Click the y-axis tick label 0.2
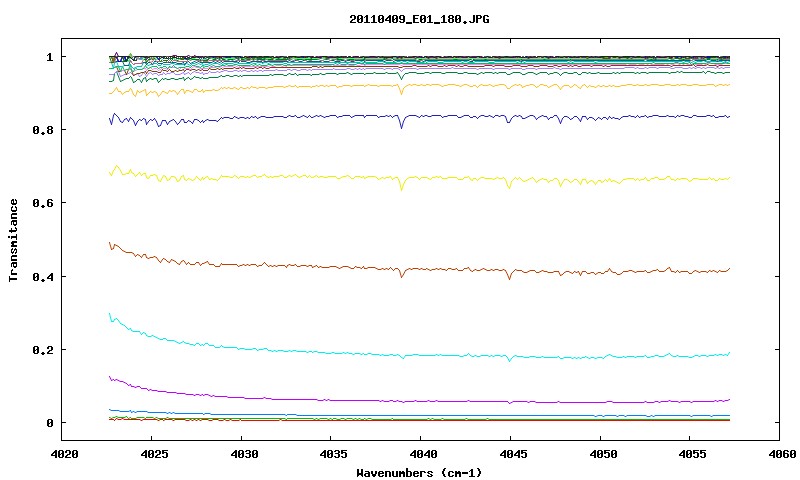 tap(43, 350)
